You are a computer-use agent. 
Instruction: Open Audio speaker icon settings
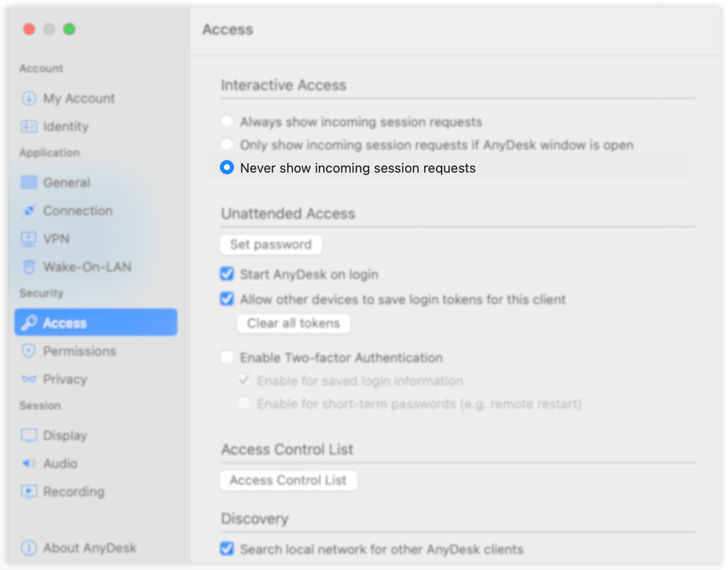(x=29, y=464)
